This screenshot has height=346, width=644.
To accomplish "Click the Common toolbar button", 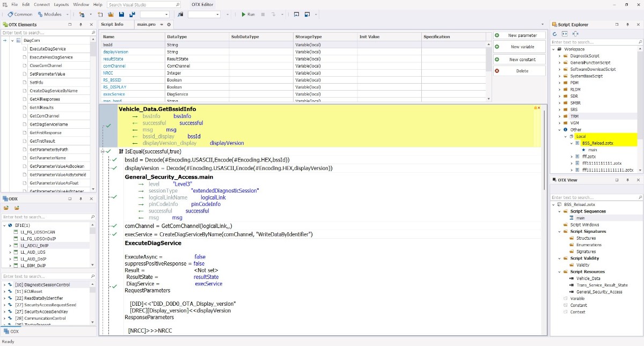I will [20, 14].
